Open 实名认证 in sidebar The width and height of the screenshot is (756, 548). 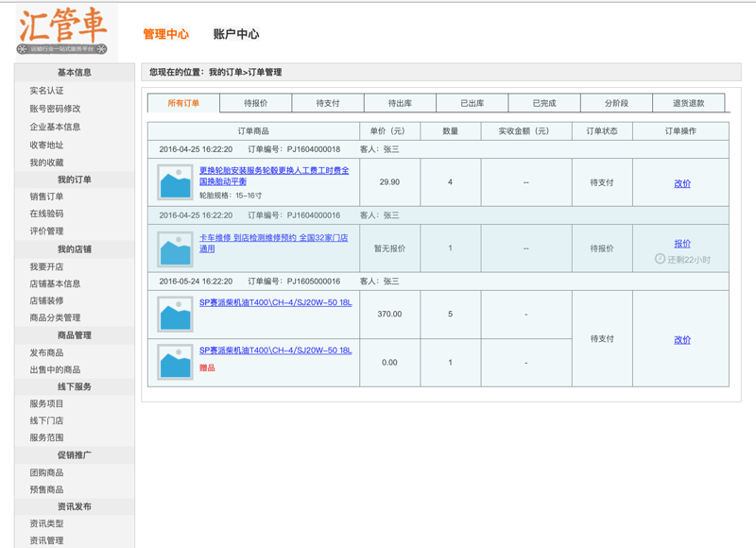click(x=46, y=91)
